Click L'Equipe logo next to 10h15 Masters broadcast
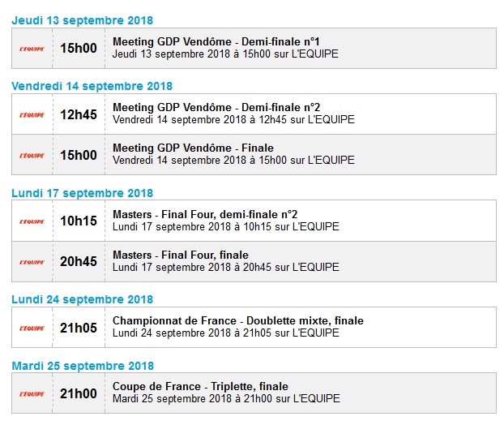The image size is (504, 425). coord(32,221)
